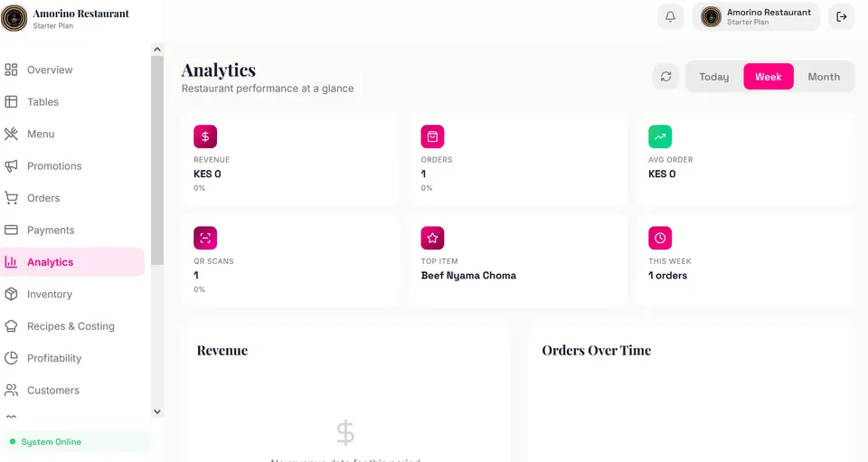Image resolution: width=868 pixels, height=462 pixels.
Task: Open notifications bell icon
Action: (x=670, y=16)
